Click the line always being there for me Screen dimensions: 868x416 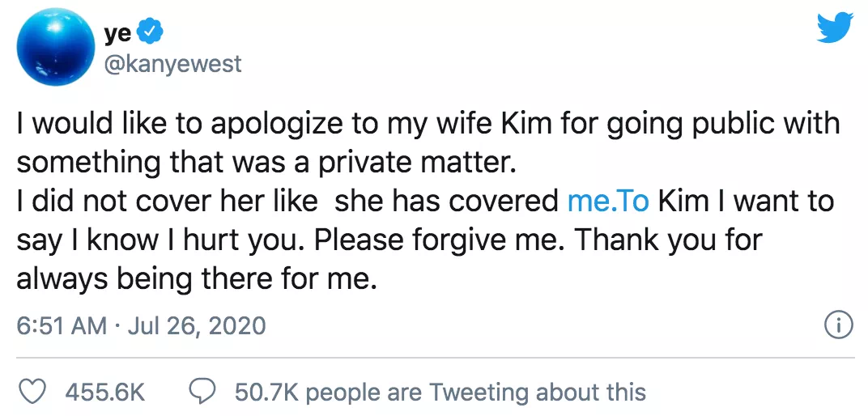197,278
